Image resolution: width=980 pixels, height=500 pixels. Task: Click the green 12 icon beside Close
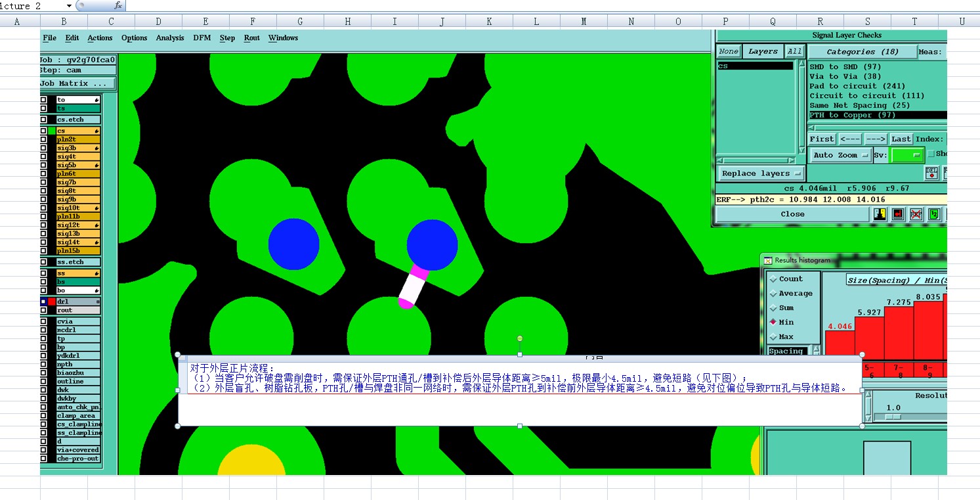[x=934, y=214]
